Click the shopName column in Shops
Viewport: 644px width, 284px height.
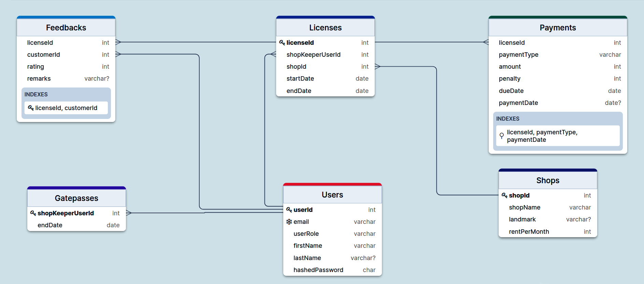click(548, 207)
